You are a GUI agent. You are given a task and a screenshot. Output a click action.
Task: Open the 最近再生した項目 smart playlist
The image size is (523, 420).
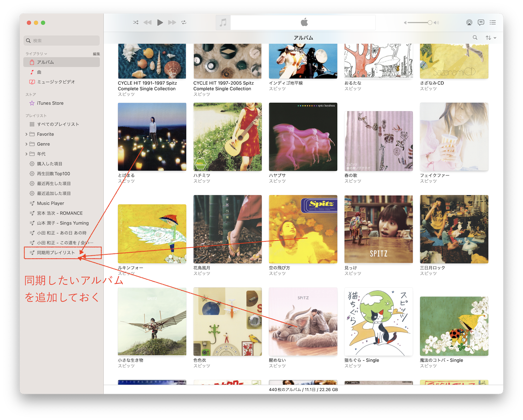coord(62,184)
